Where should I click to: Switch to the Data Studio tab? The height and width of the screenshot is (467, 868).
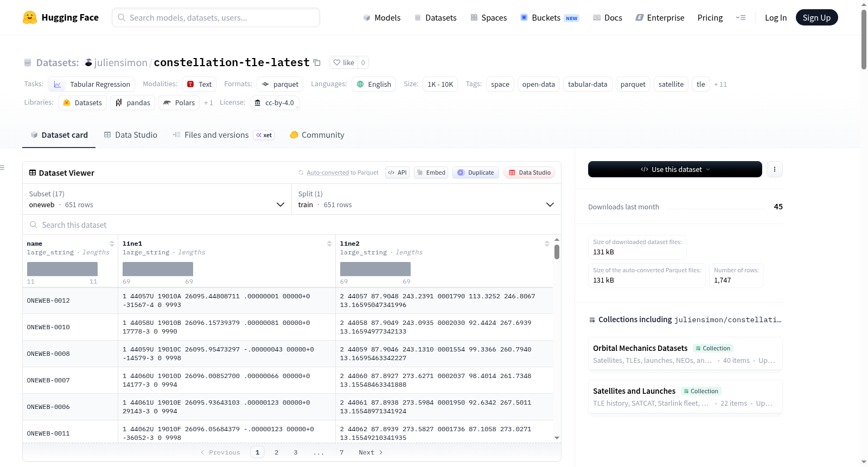point(131,135)
